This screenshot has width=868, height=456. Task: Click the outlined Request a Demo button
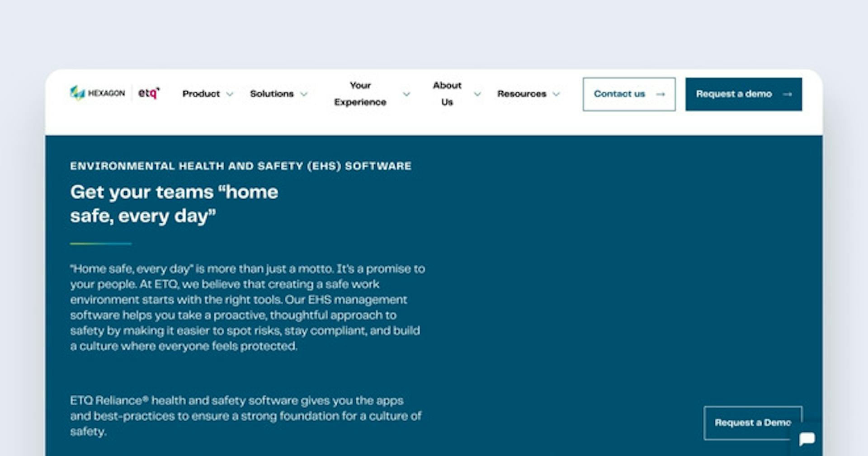pyautogui.click(x=753, y=423)
